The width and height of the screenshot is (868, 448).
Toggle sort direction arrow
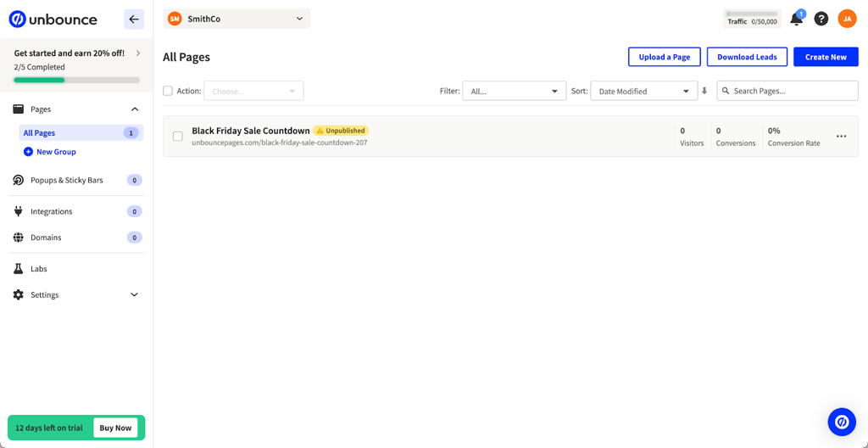(704, 91)
